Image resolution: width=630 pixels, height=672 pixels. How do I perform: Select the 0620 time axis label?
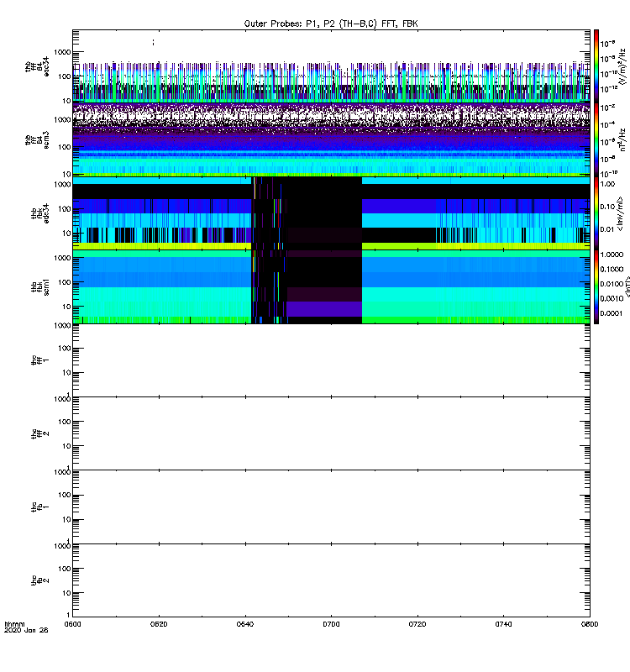click(159, 624)
